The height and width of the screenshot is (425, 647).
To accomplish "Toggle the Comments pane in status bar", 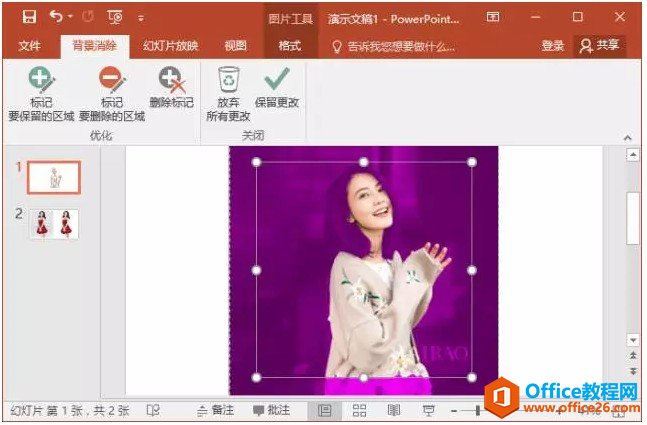I will tap(271, 410).
